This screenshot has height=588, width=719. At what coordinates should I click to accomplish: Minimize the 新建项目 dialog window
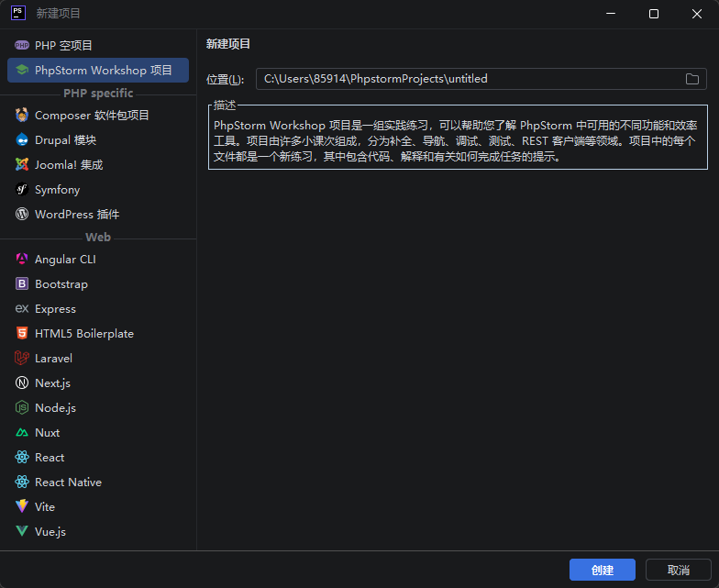pyautogui.click(x=611, y=14)
